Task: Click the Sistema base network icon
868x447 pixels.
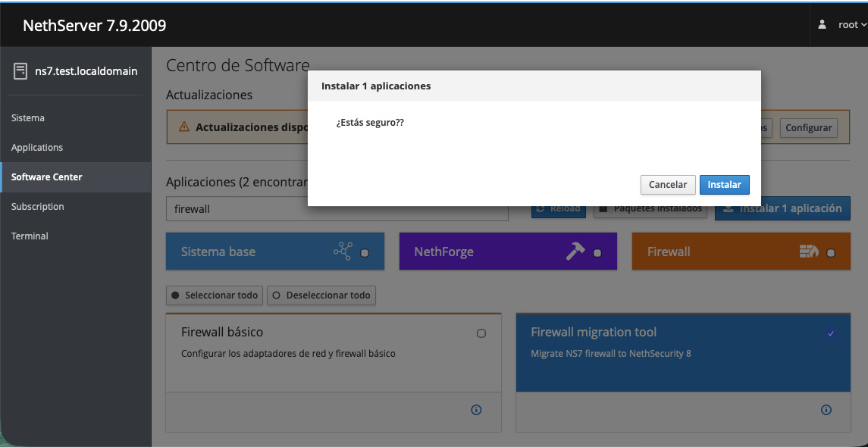Action: (343, 252)
